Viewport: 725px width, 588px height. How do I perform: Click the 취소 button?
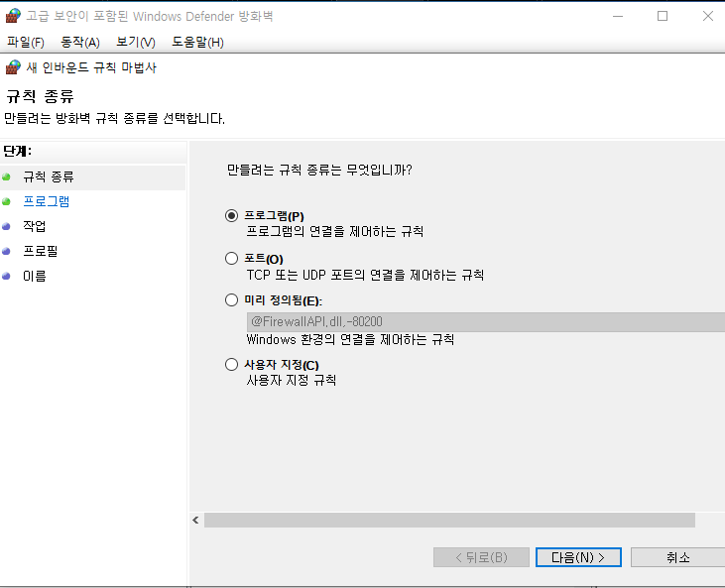(677, 557)
